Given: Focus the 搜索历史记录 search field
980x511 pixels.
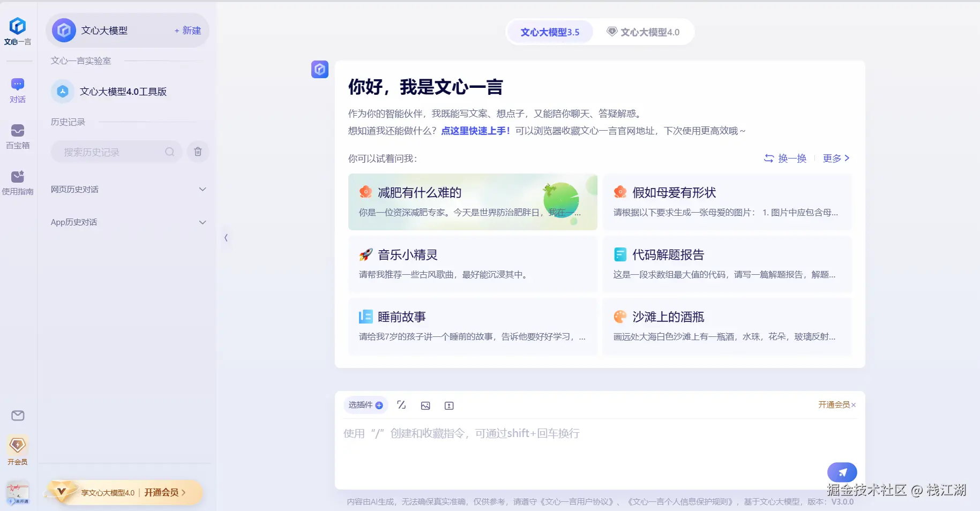Looking at the screenshot, I should 116,152.
